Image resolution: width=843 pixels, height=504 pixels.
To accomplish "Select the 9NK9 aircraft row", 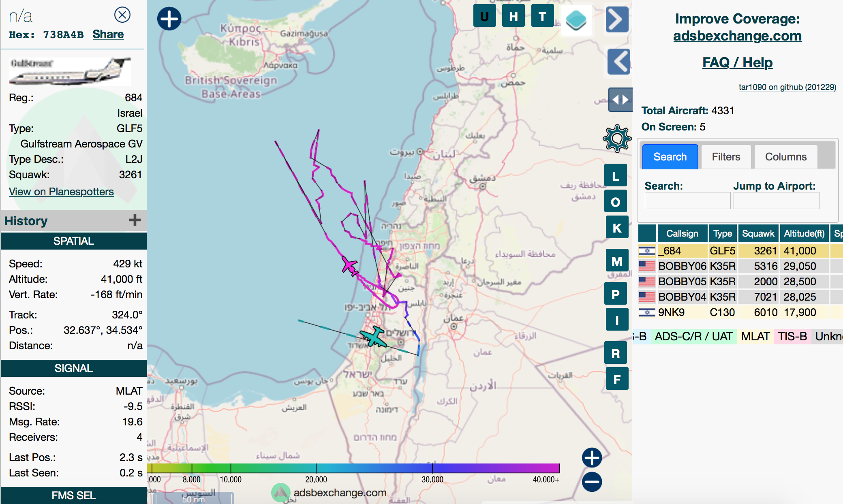I will 740,312.
